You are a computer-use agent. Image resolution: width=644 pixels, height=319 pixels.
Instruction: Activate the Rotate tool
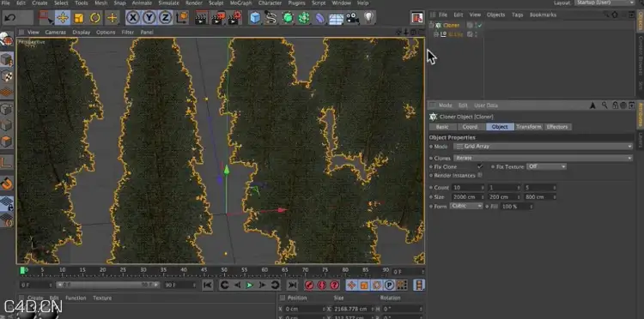coord(95,18)
